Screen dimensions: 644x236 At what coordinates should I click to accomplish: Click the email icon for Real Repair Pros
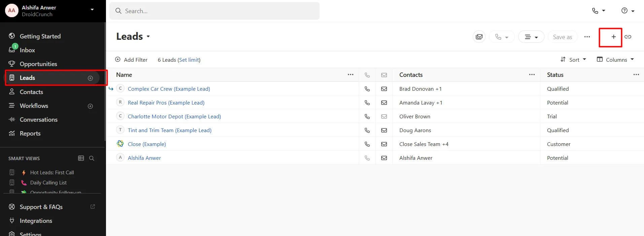pyautogui.click(x=384, y=103)
